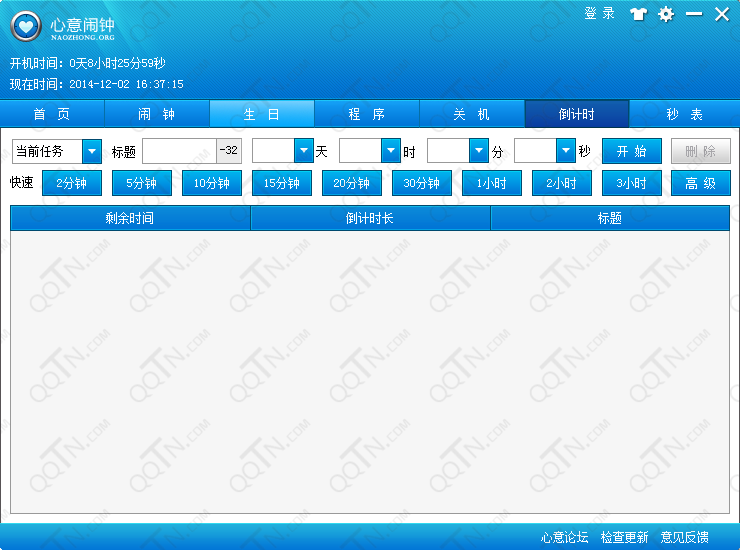Expand the minutes (分) dropdown
740x550 pixels.
pos(479,151)
